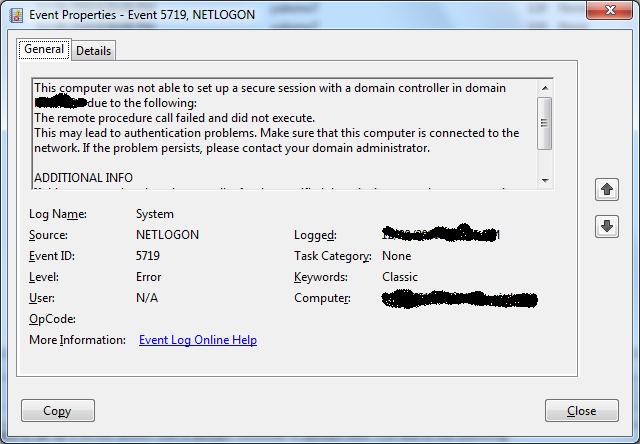Switch to the General tab
Screen dimensions: 640x444
[44, 49]
